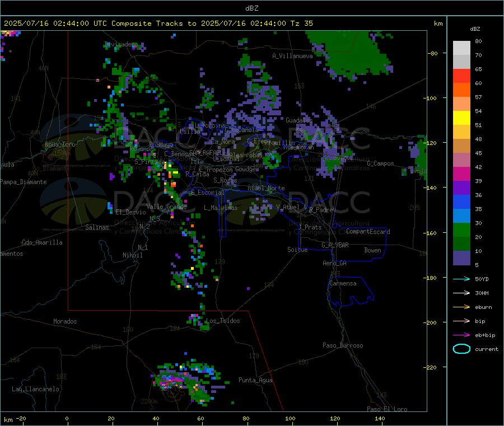Click the G_Campos label

click(380, 163)
